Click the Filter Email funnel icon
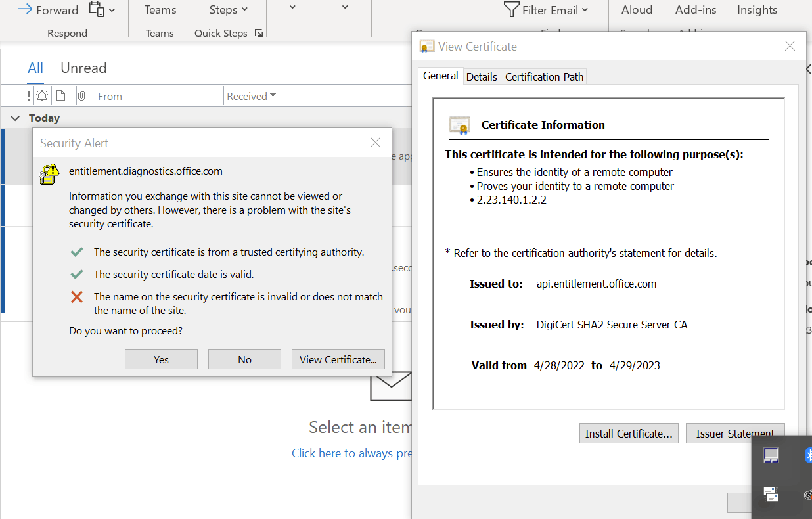 (x=512, y=9)
